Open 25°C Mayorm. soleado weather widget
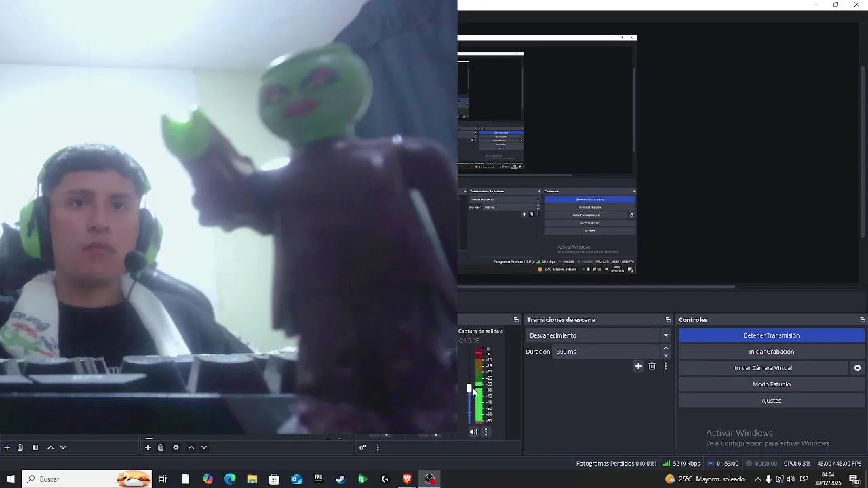 pos(705,479)
